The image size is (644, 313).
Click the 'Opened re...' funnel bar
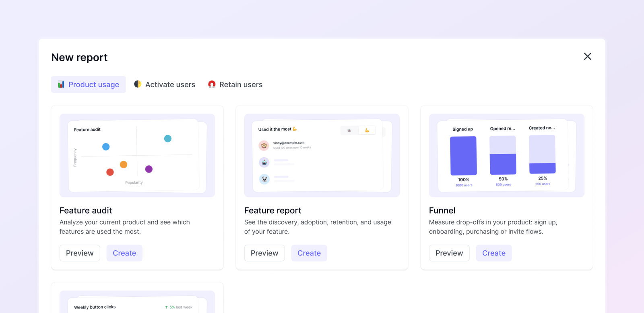tap(503, 155)
